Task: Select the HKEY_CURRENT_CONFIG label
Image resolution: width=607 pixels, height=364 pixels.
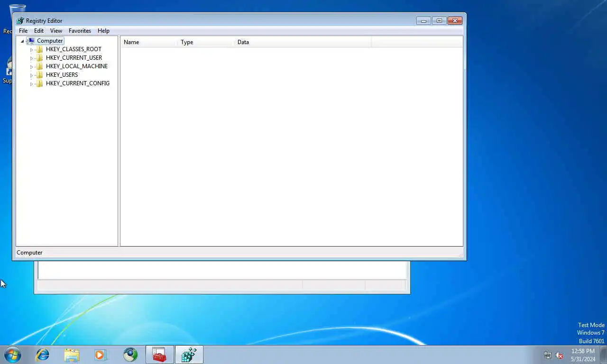Action: coord(78,83)
